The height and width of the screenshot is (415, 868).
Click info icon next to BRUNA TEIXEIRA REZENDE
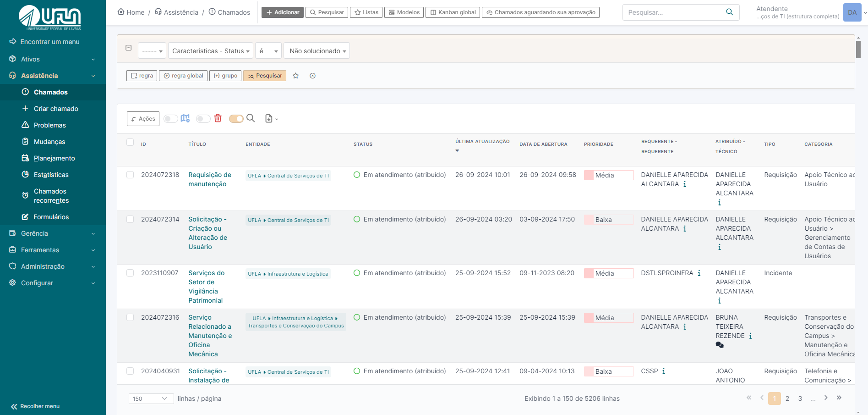point(750,336)
